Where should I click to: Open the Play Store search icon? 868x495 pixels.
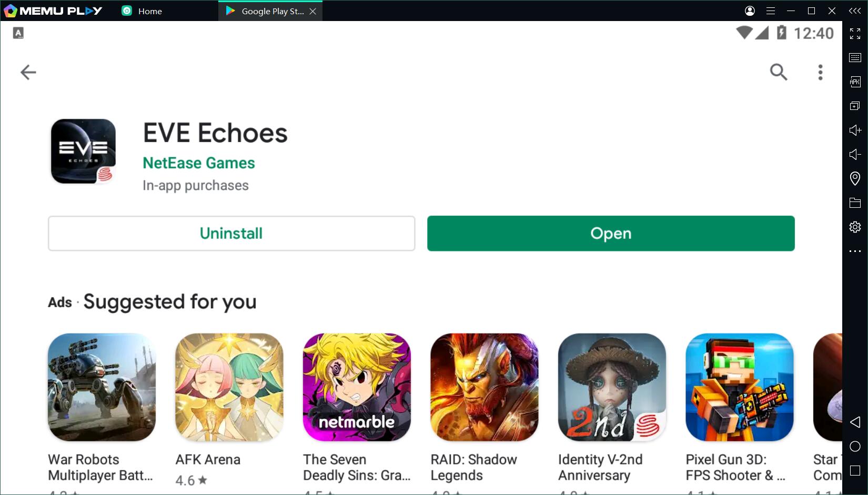pos(778,72)
